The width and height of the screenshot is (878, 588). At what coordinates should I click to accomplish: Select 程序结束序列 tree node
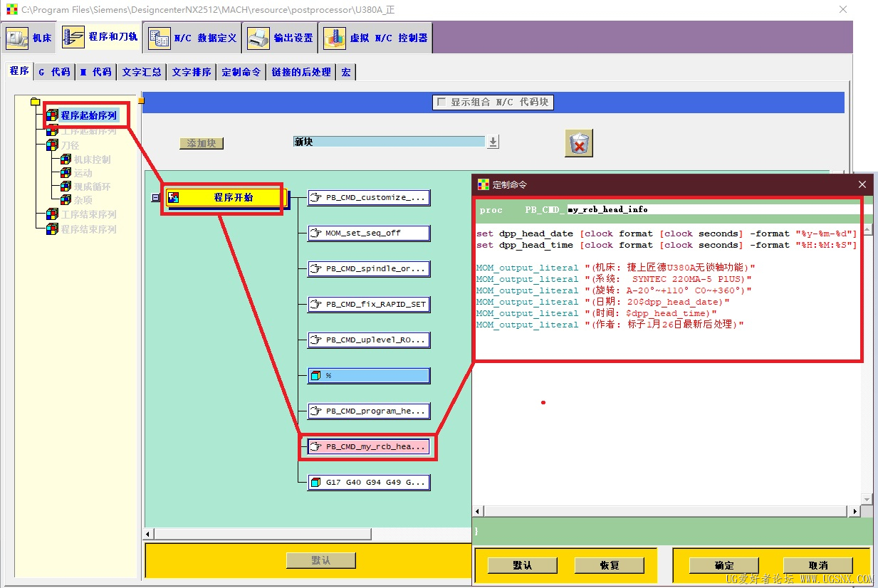[88, 229]
